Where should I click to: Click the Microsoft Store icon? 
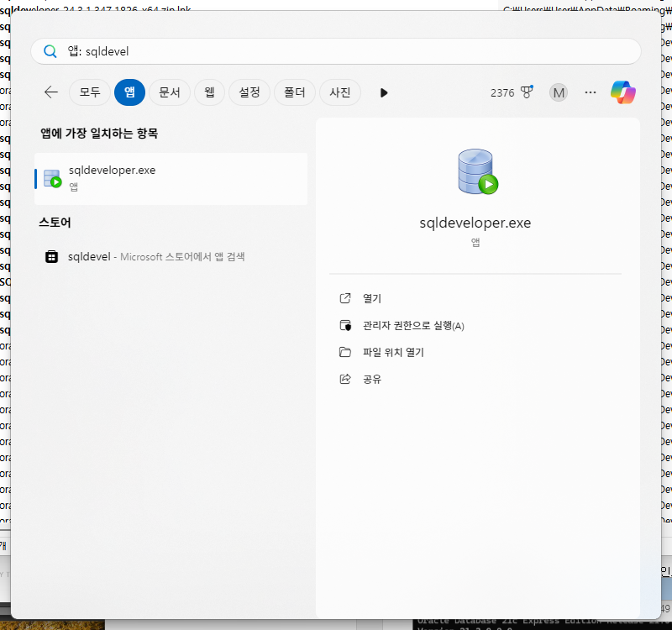tap(52, 257)
